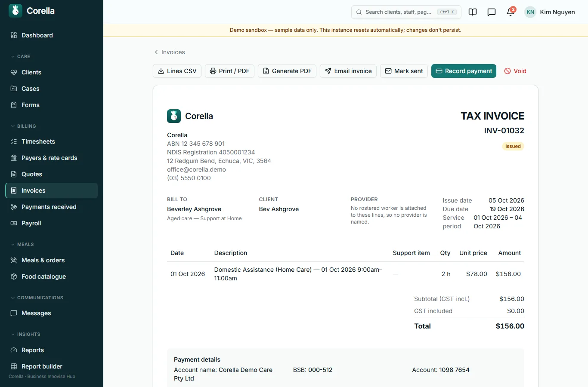Screen dimensions: 588x387
Task: Select Invoices in the sidebar
Action: 52,190
